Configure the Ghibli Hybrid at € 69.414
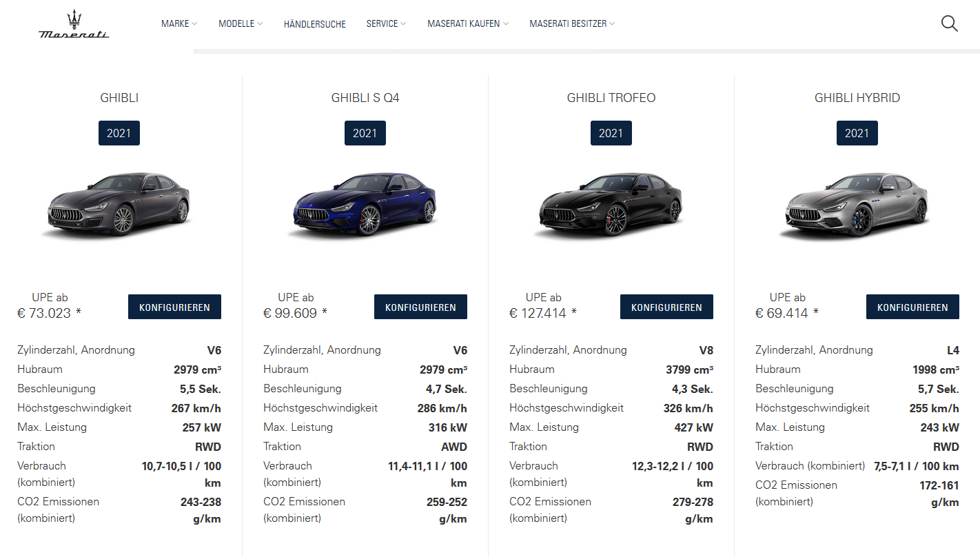This screenshot has height=557, width=980. [912, 307]
